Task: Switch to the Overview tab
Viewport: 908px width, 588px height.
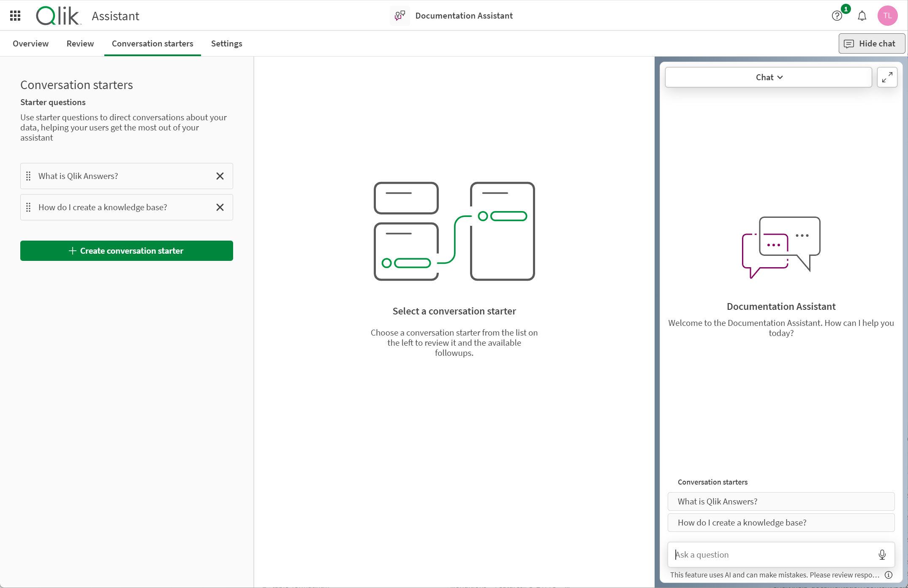Action: pyautogui.click(x=30, y=43)
